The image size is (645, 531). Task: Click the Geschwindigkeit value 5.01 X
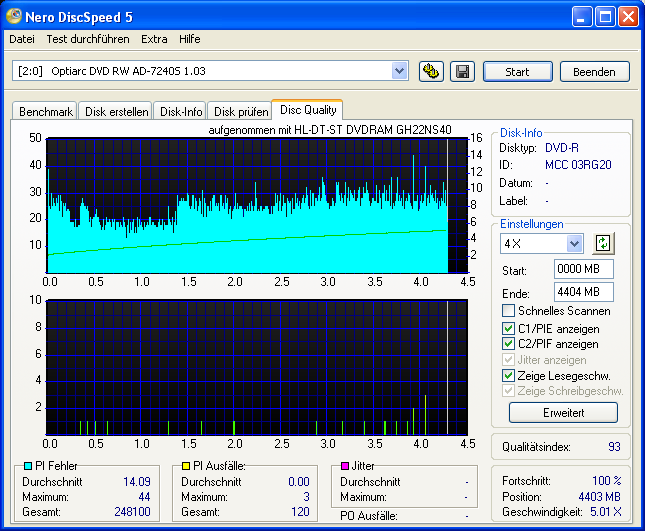(x=606, y=512)
